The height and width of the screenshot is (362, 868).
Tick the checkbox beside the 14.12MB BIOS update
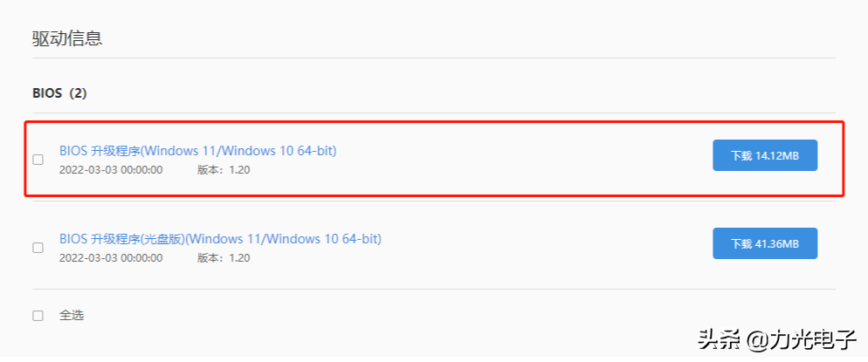[38, 160]
